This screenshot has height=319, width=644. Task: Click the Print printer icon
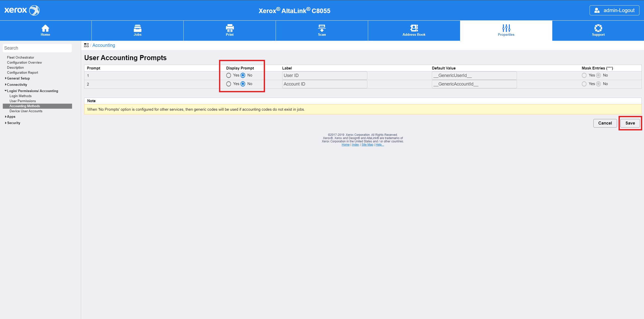pyautogui.click(x=230, y=28)
